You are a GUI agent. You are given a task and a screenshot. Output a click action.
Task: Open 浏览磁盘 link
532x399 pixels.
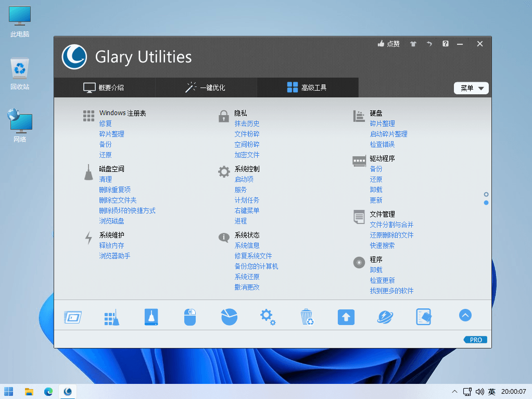click(111, 221)
